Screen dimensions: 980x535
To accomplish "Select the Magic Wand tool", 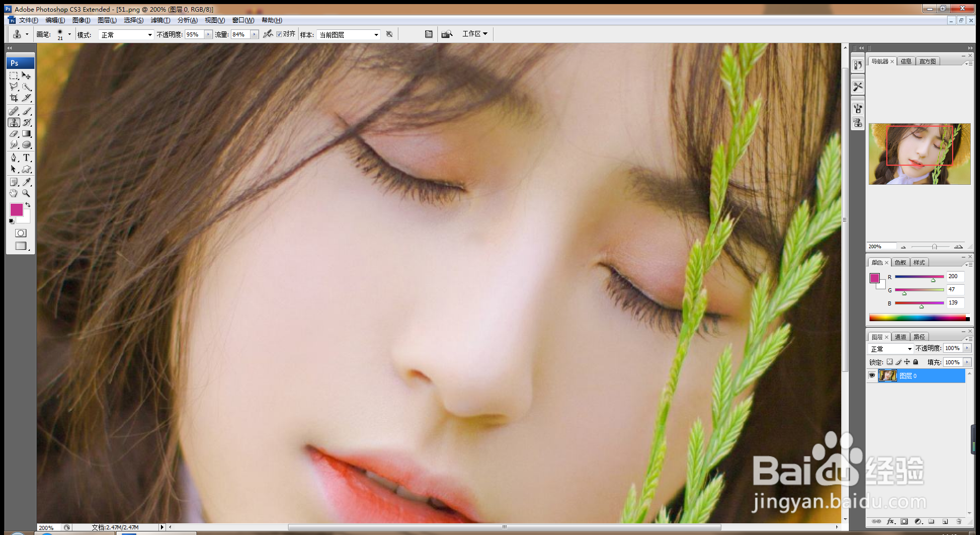I will click(27, 87).
